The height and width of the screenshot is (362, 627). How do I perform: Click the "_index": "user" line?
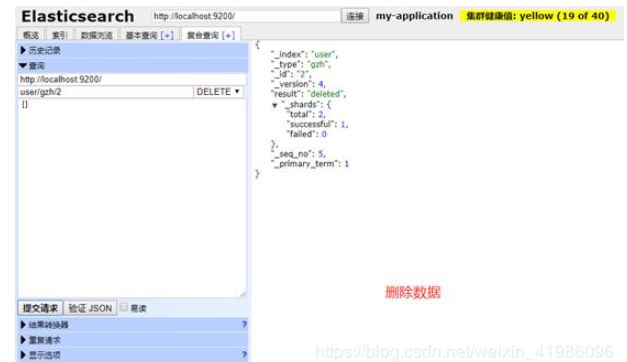tap(305, 54)
